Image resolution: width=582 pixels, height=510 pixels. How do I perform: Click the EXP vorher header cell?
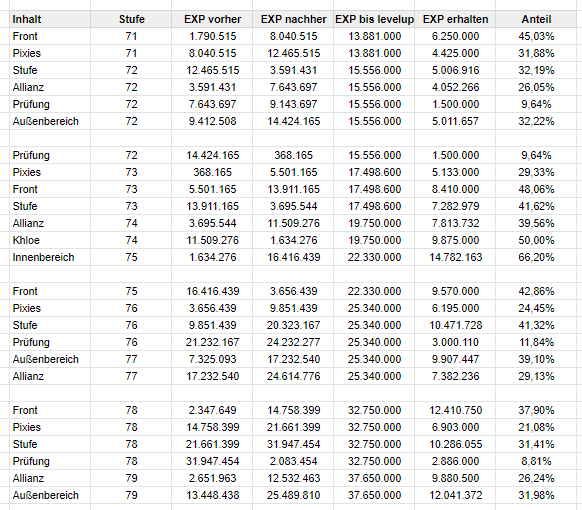click(212, 19)
